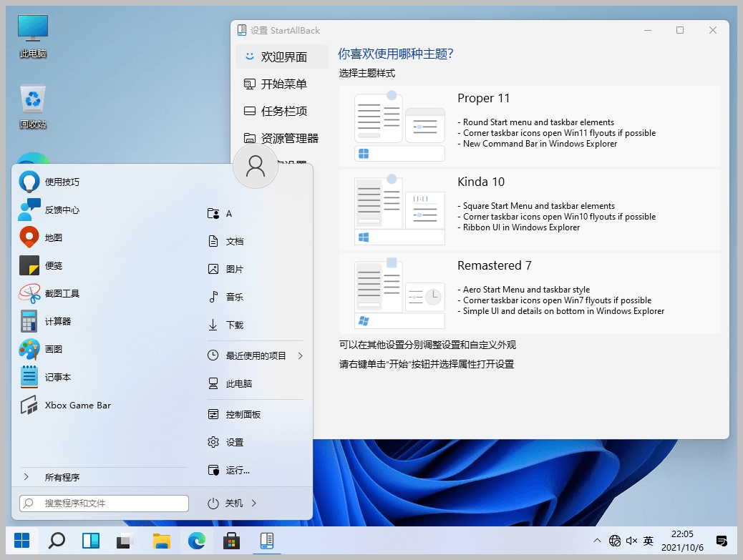The width and height of the screenshot is (743, 560).
Task: Minimize the StartAllBack settings window
Action: 648,30
